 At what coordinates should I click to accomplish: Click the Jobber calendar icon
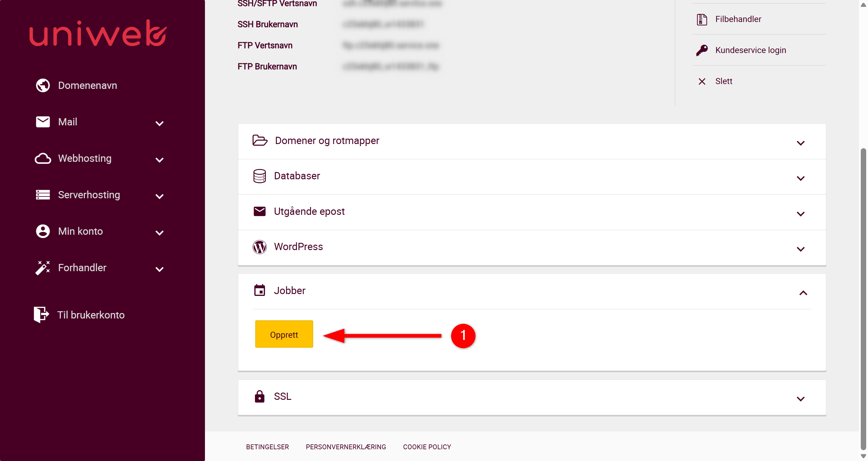click(259, 290)
